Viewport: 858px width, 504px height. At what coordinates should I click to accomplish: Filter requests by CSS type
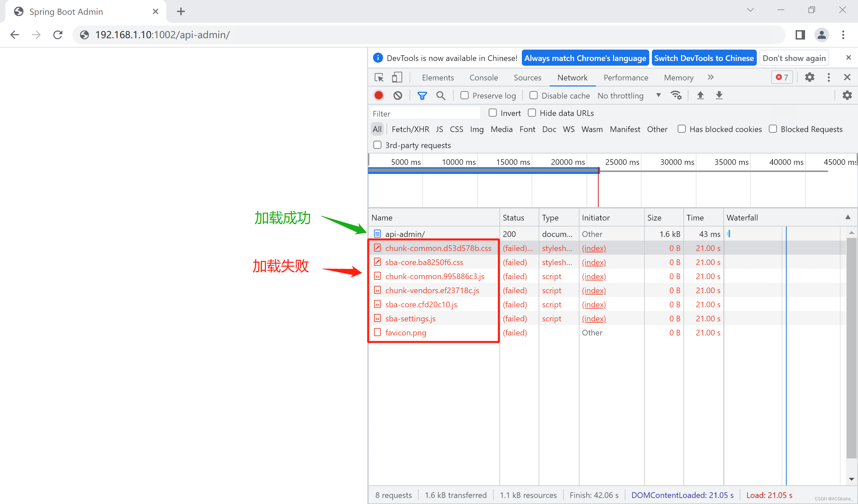click(x=456, y=129)
